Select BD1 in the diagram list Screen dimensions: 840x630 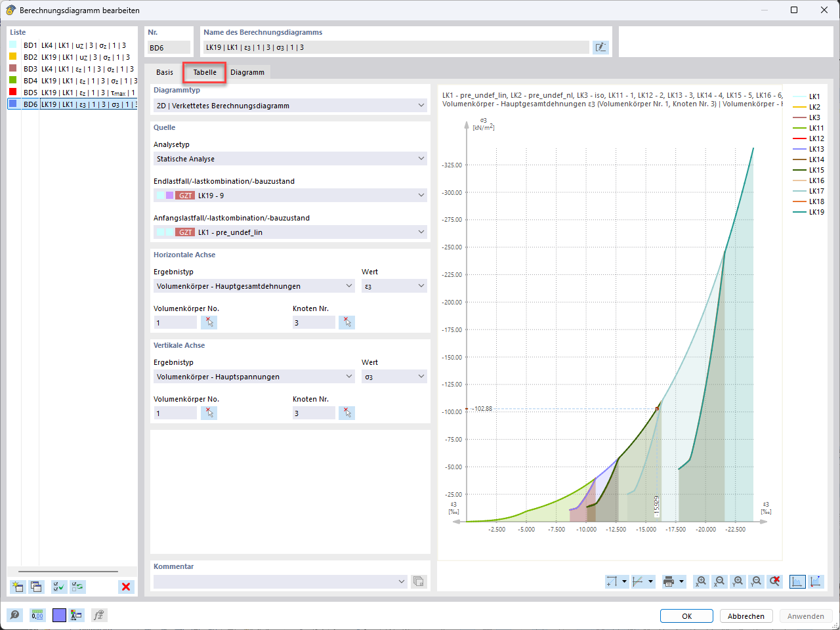[72, 45]
